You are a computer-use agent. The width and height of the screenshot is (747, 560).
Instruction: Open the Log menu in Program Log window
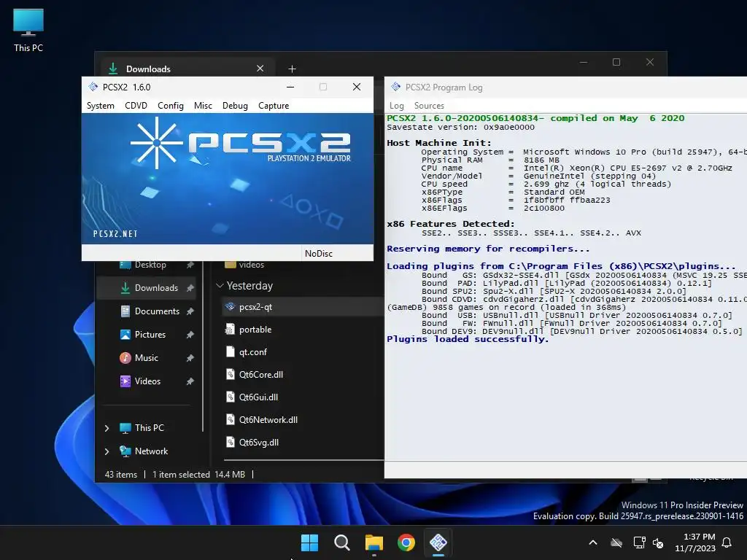[x=396, y=106]
